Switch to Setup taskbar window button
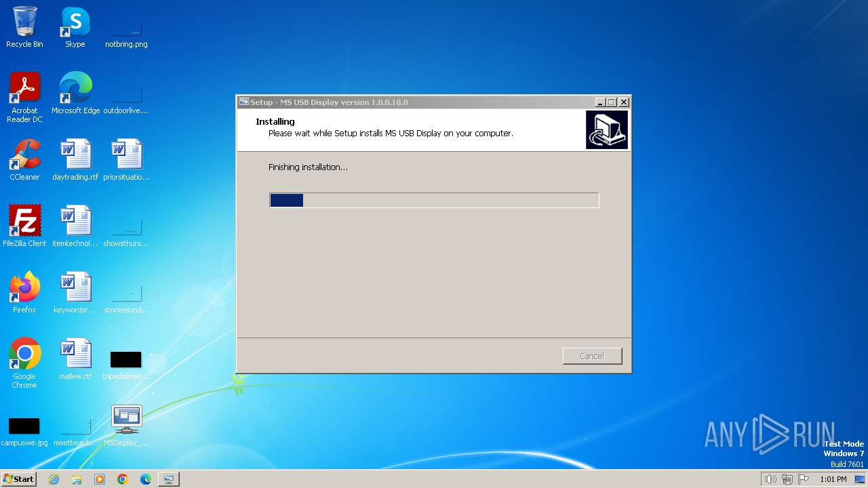Image resolution: width=868 pixels, height=488 pixels. click(x=168, y=479)
